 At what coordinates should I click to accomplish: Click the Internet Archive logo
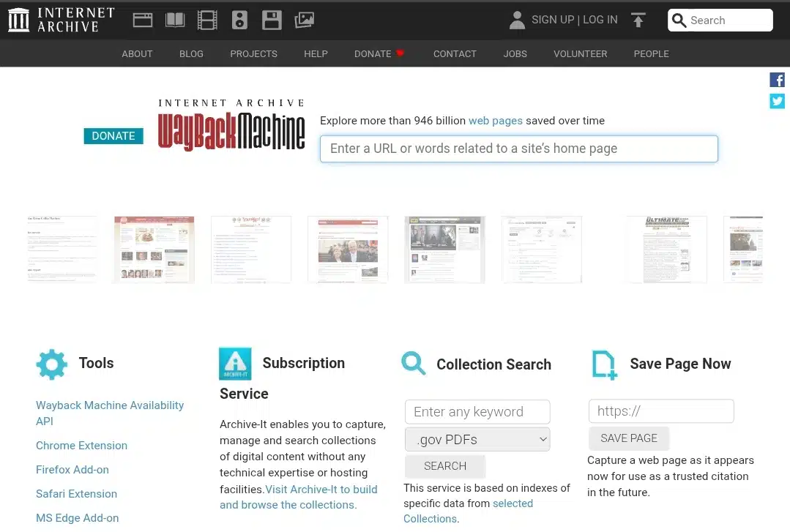[62, 20]
